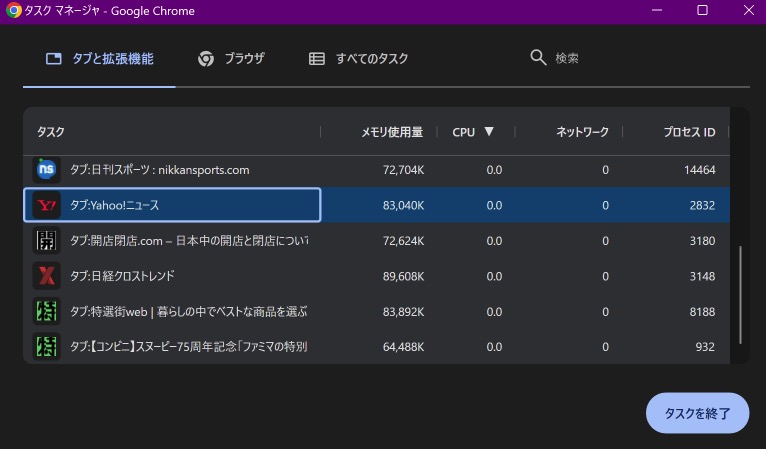Viewport: 766px width, 449px height.
Task: Maximize the task manager window
Action: coord(702,11)
